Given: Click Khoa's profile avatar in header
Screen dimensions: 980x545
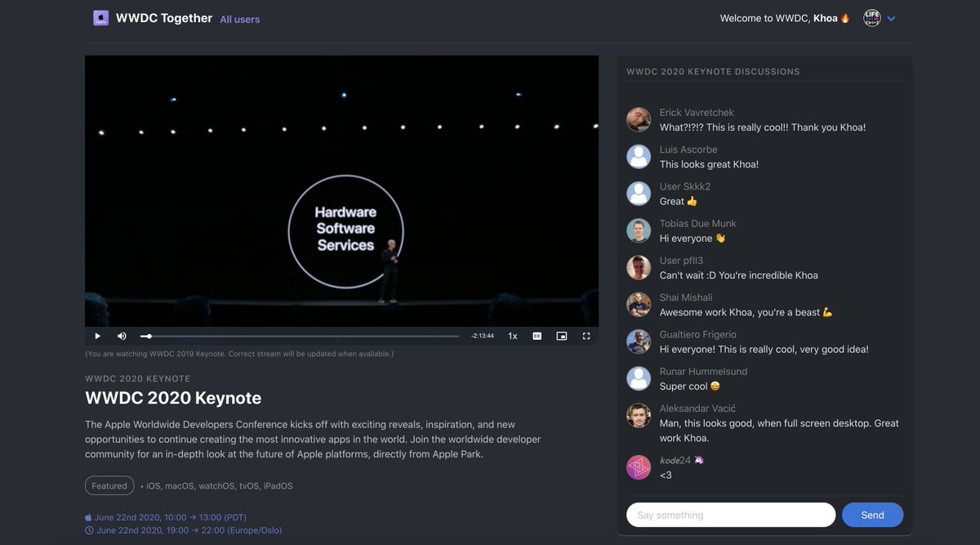Looking at the screenshot, I should 872,18.
